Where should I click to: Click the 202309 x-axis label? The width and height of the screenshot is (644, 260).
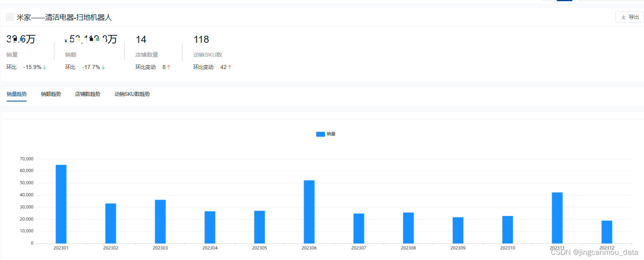coord(458,248)
